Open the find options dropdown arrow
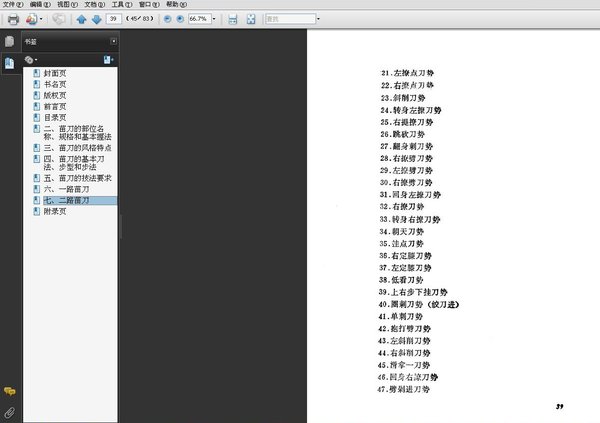This screenshot has width=600, height=423. click(x=318, y=19)
